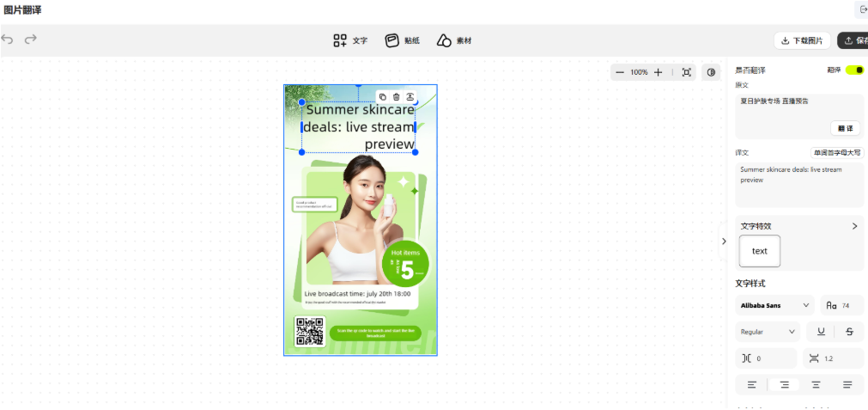Click the bring-to-top layer icon
The image size is (868, 410).
(x=410, y=97)
